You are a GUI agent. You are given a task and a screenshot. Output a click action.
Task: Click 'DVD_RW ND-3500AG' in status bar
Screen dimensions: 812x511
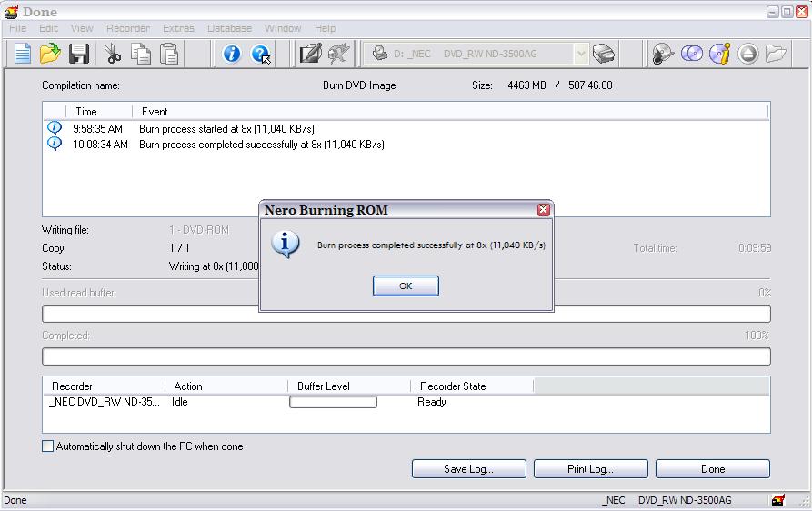pos(685,500)
